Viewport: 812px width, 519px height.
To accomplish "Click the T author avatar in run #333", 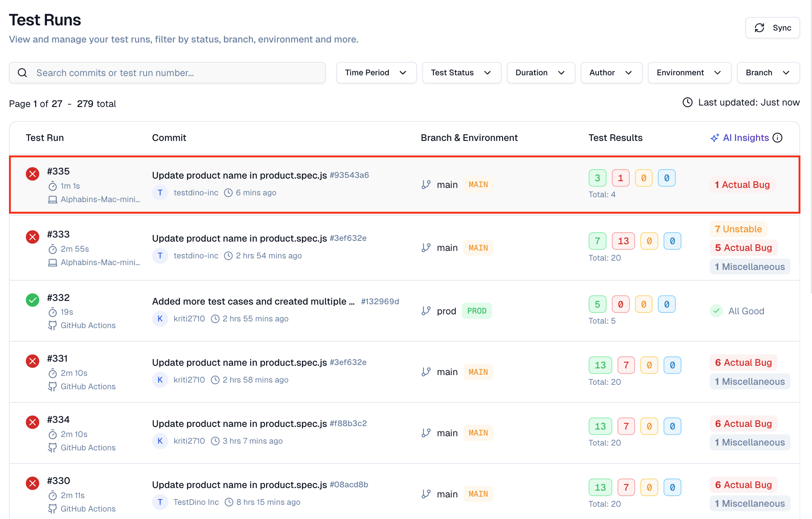I will point(160,256).
